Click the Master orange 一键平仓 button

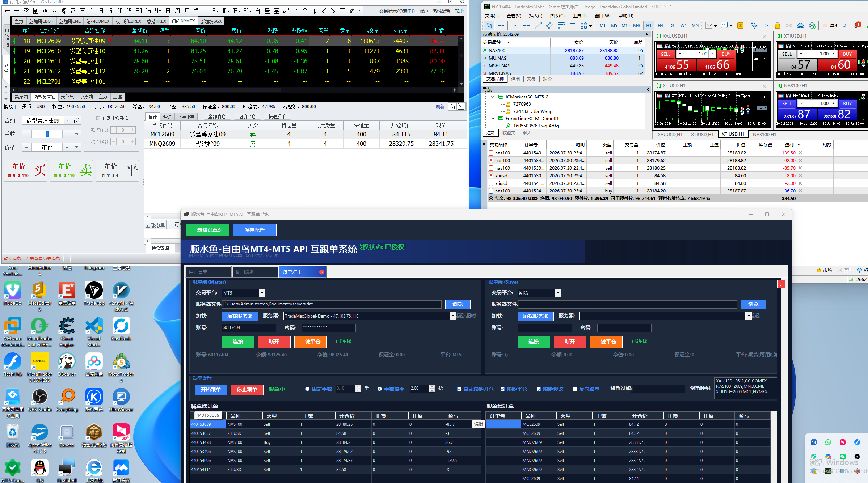coord(310,342)
